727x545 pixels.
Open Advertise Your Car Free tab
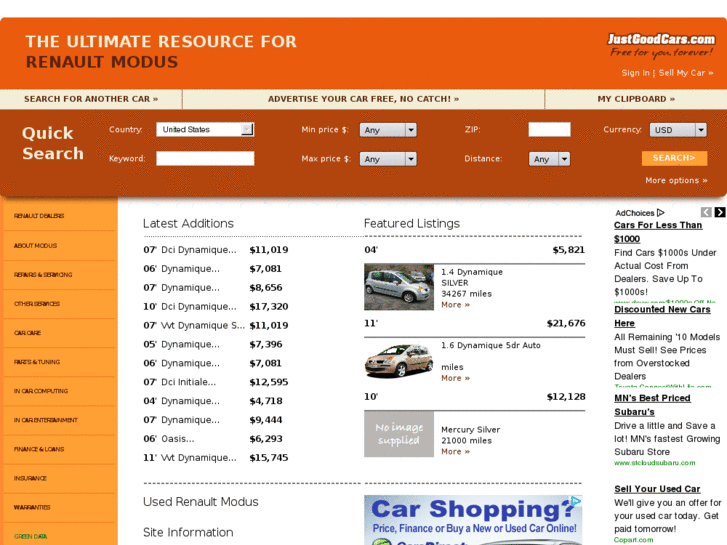[364, 99]
